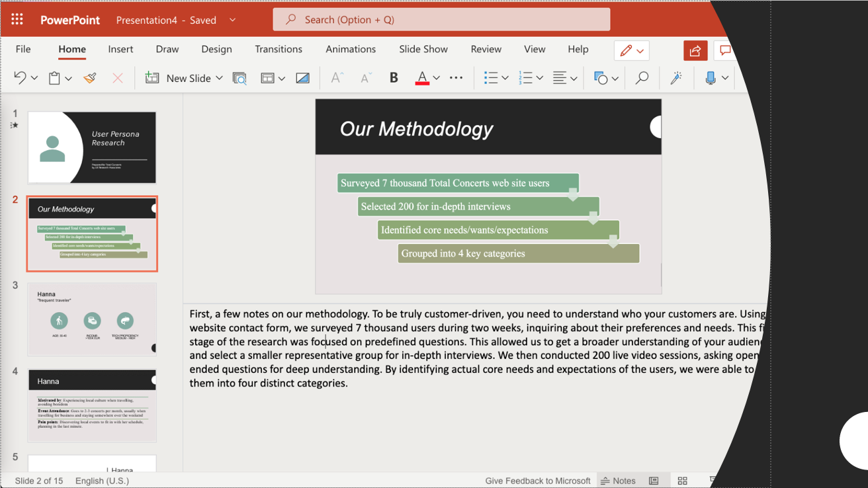
Task: Open the Review tab
Action: pyautogui.click(x=486, y=49)
